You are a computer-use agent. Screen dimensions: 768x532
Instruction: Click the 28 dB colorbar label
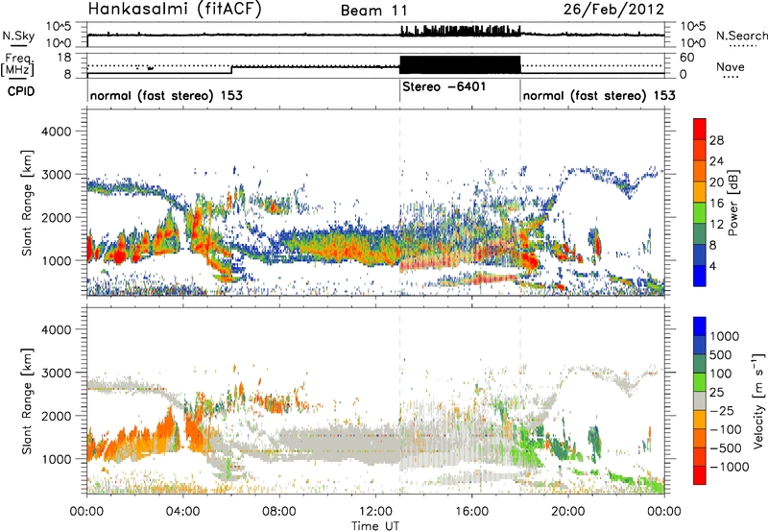(716, 140)
